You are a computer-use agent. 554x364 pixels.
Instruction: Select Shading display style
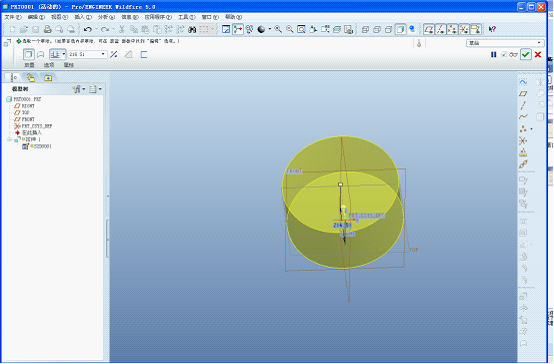coord(400,29)
